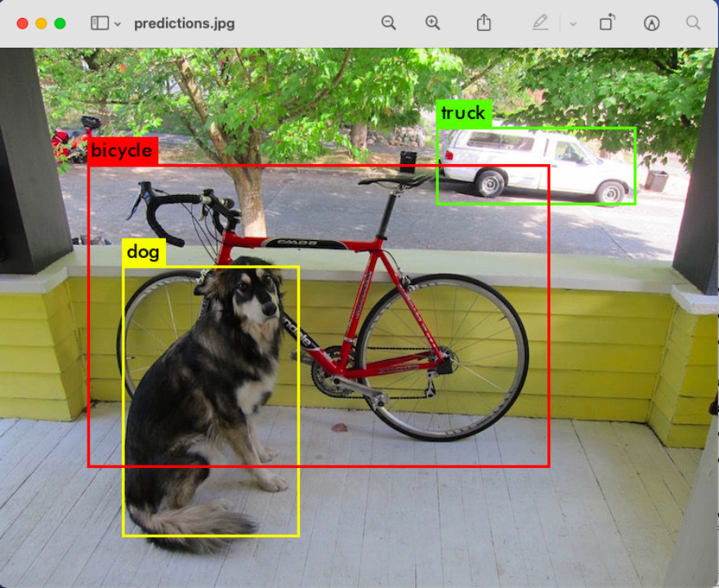Rotate the image with the rotate icon
719x588 pixels.
[x=607, y=22]
